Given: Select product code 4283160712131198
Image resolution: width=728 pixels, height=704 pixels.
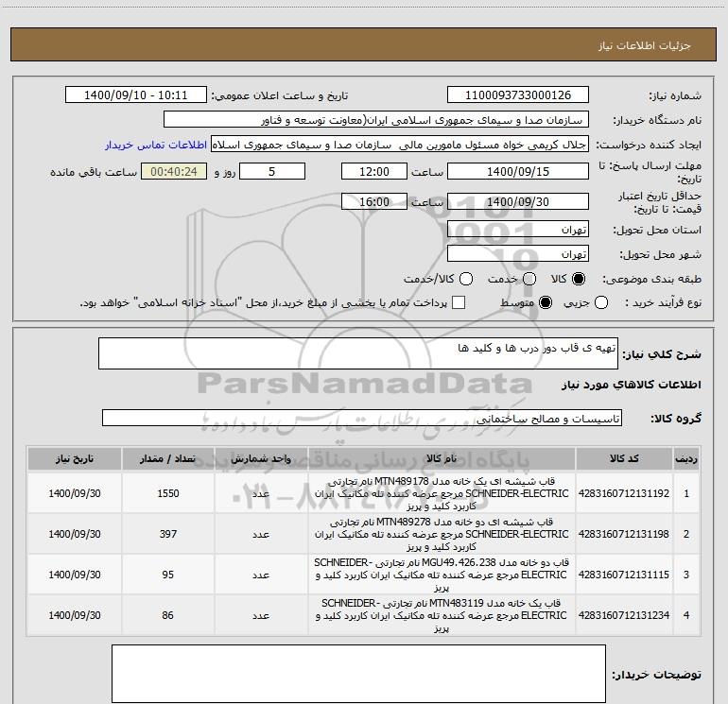Looking at the screenshot, I should (624, 534).
